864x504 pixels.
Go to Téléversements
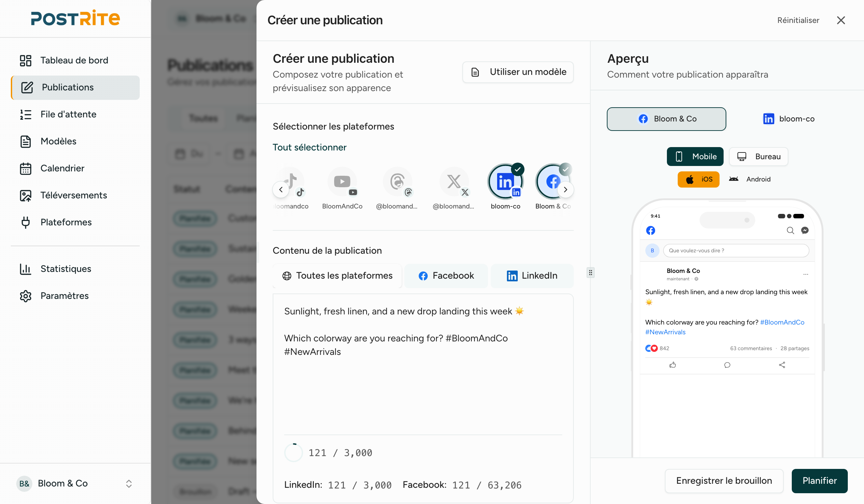(75, 195)
